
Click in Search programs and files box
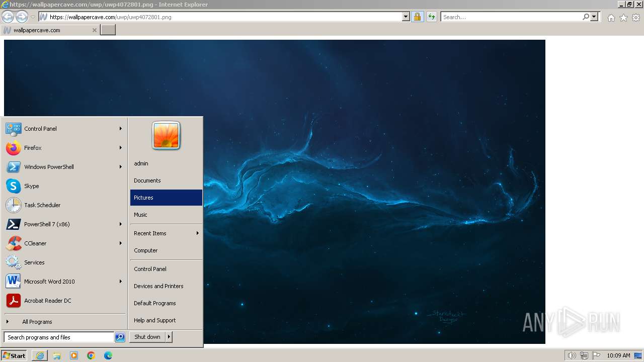pos(59,337)
